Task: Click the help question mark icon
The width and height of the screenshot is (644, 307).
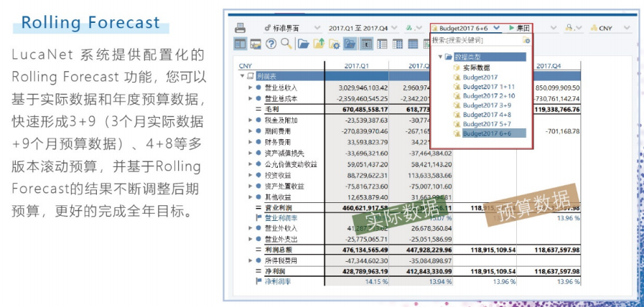Action: [x=271, y=44]
